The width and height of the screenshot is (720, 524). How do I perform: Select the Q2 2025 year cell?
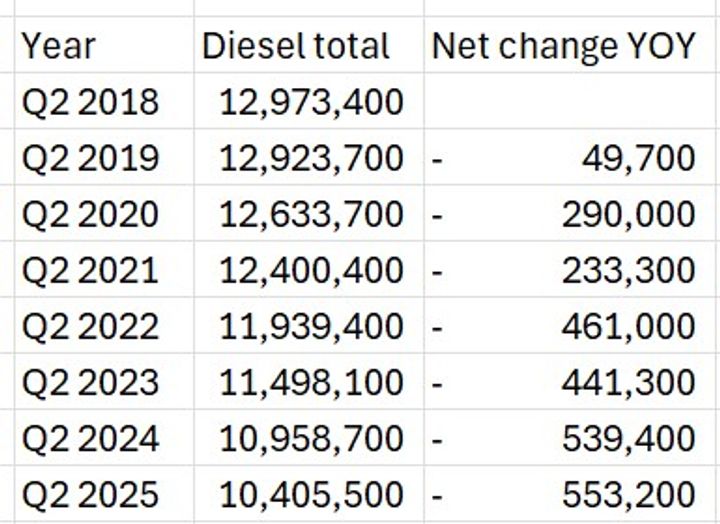90,494
